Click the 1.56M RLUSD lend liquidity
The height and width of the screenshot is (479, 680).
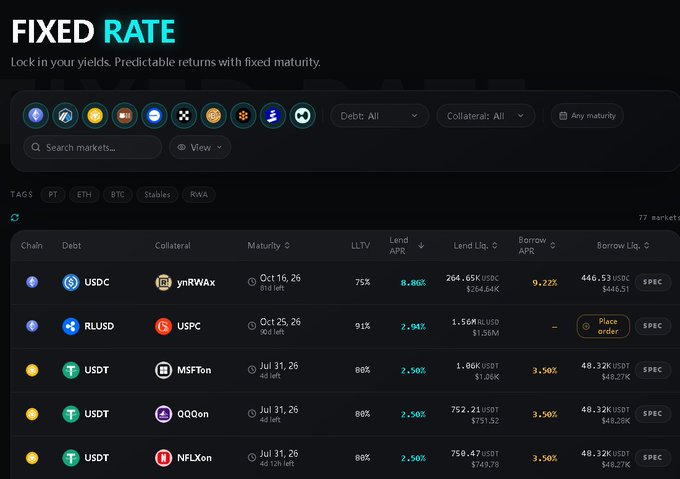click(x=475, y=322)
